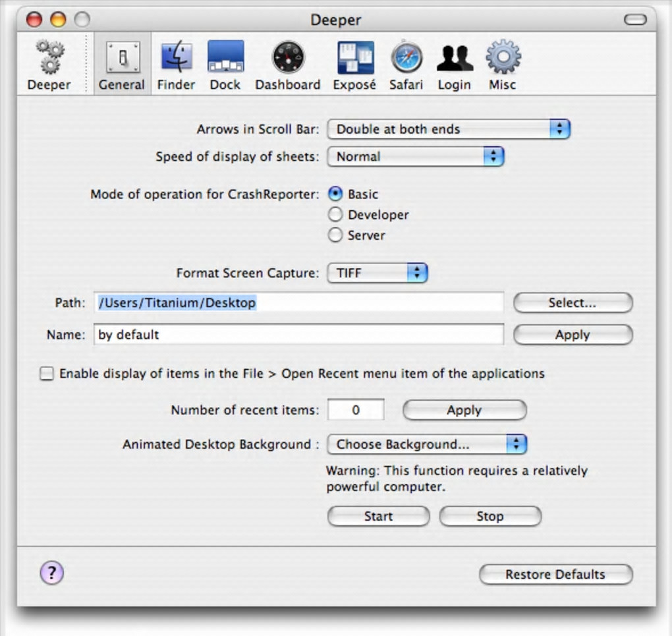
Task: Switch to the Safari pane
Action: coord(406,65)
